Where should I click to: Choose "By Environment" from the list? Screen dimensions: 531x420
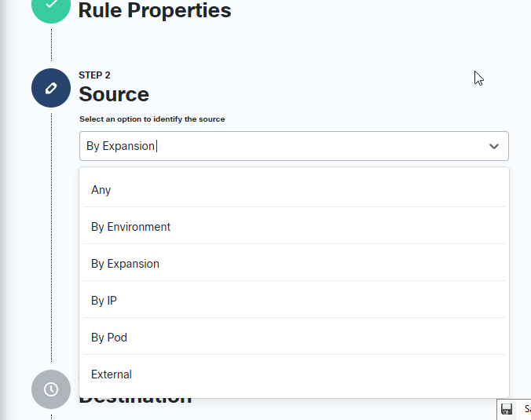click(130, 227)
